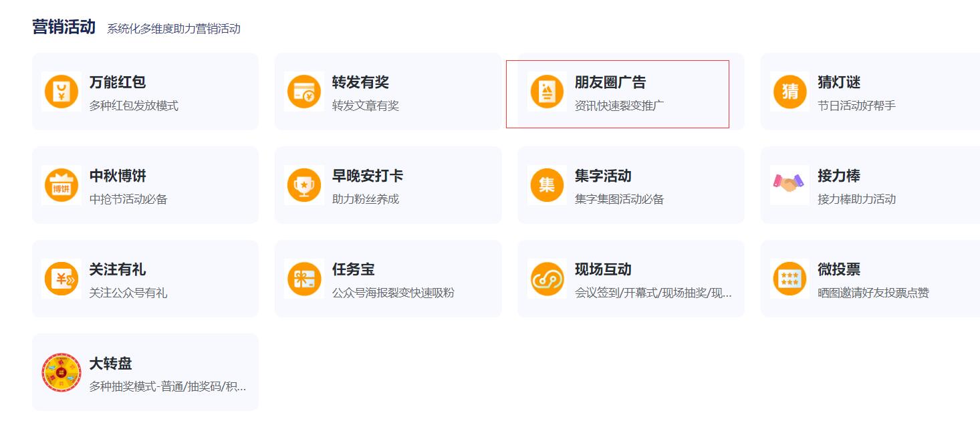Click the description 多种抽奖模式-普通/抽奖码
Image resolution: width=980 pixels, height=421 pixels.
tap(168, 387)
